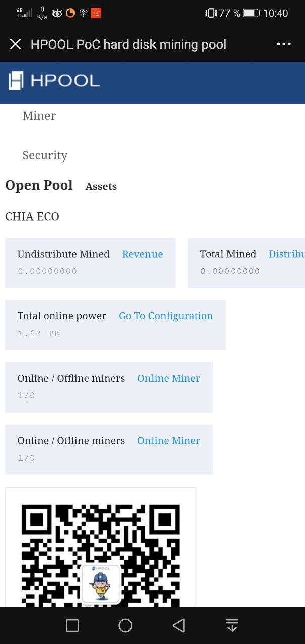Open the Revenue link
The width and height of the screenshot is (305, 644).
[142, 254]
